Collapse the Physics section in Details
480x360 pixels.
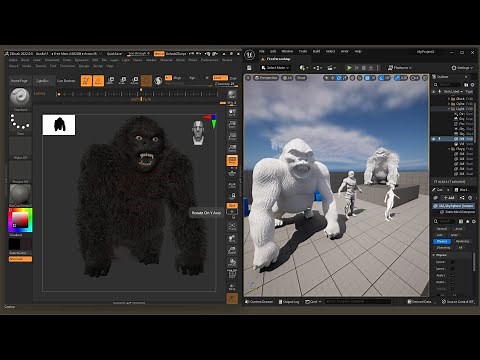click(434, 255)
